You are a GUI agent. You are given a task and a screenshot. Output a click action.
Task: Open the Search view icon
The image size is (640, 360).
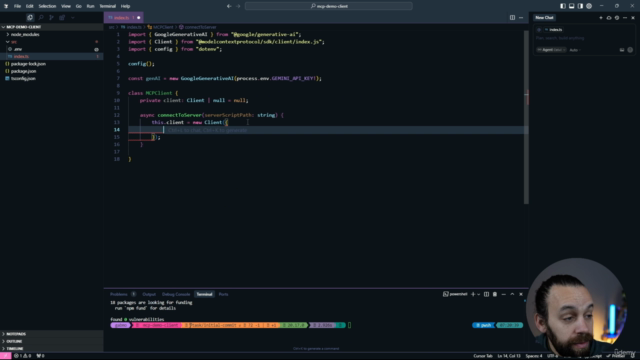[41, 18]
